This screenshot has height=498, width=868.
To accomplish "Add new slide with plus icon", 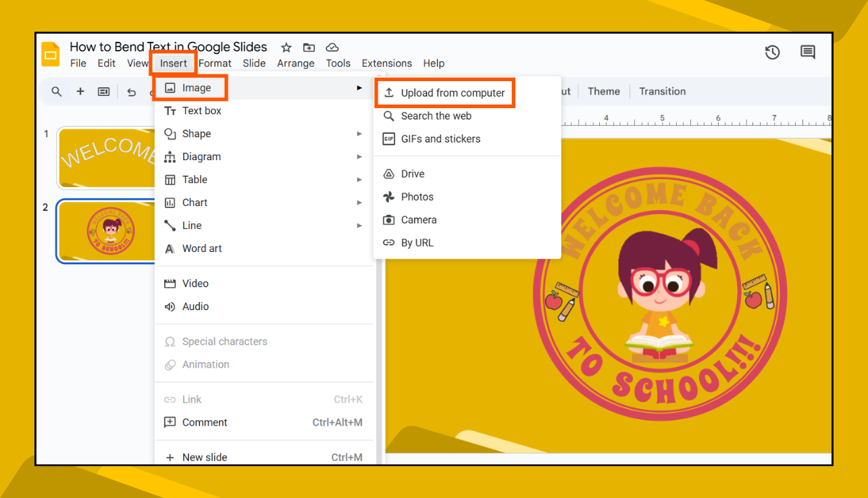I will click(80, 91).
